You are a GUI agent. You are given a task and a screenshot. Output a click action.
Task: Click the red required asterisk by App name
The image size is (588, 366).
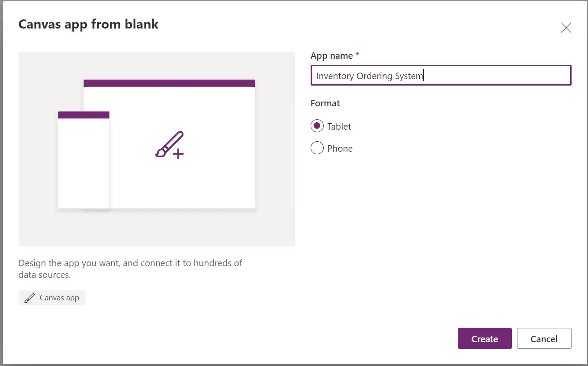click(x=357, y=55)
